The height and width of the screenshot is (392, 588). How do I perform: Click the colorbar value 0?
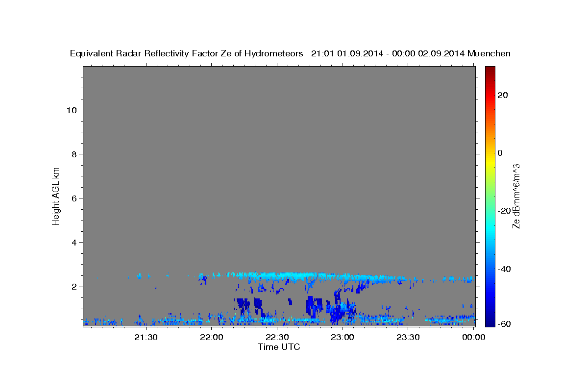tap(501, 153)
